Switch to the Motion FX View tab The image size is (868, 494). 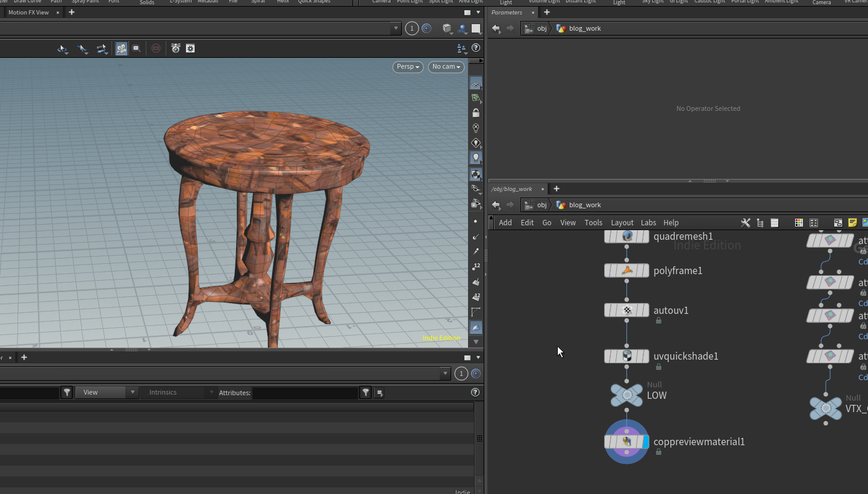[28, 12]
